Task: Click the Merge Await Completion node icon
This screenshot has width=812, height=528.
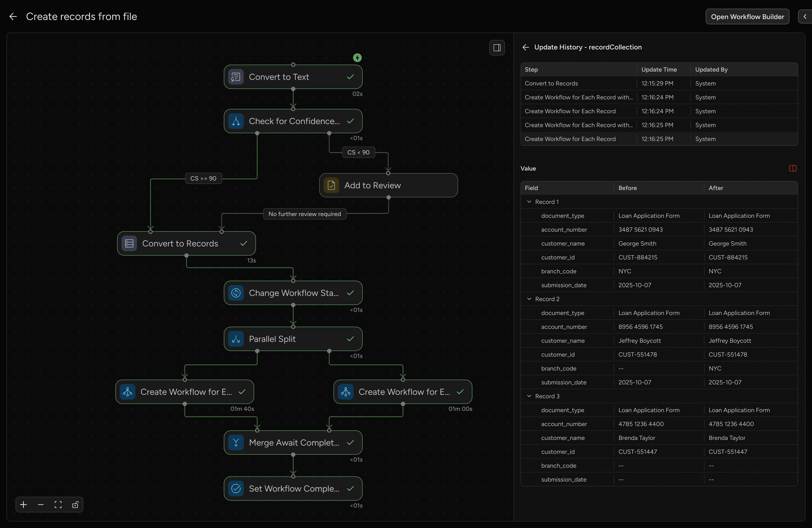Action: tap(236, 442)
